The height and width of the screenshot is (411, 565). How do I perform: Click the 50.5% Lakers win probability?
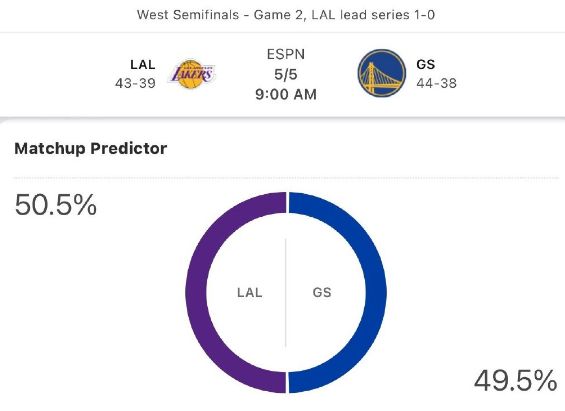tap(55, 205)
